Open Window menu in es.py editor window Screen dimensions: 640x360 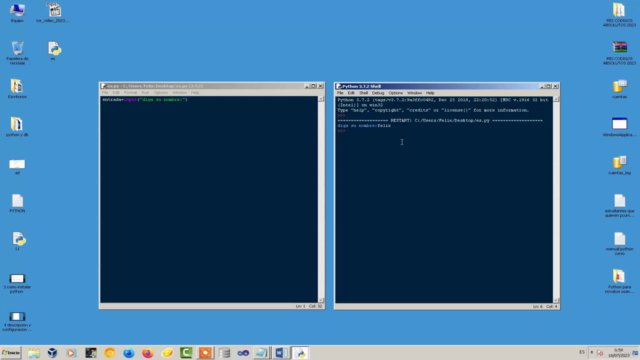[179, 93]
